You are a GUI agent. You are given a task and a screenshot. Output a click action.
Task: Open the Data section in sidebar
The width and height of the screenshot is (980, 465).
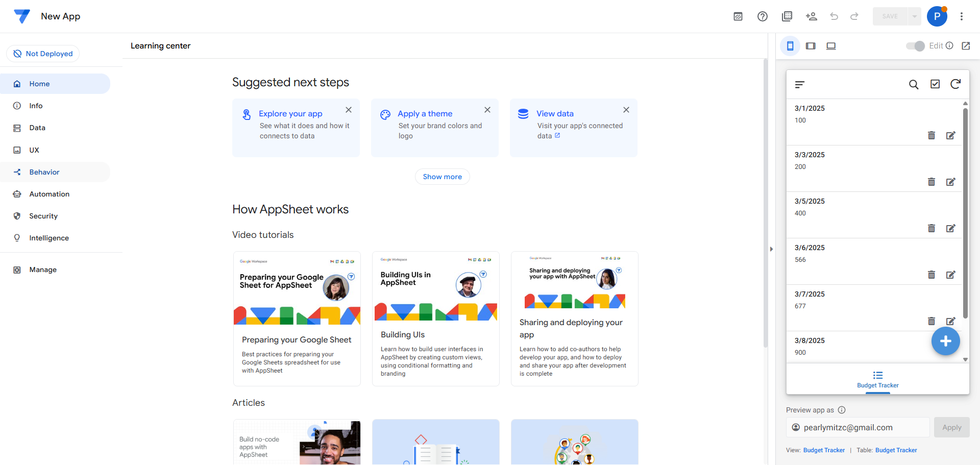(37, 128)
